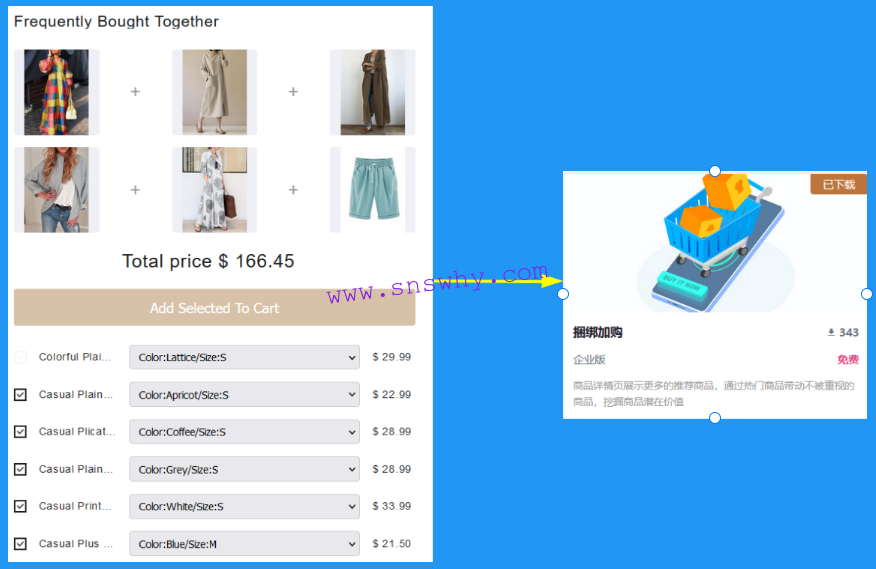Uncheck the Casual Plicat... product checkbox
Image resolution: width=876 pixels, height=569 pixels.
click(x=20, y=432)
